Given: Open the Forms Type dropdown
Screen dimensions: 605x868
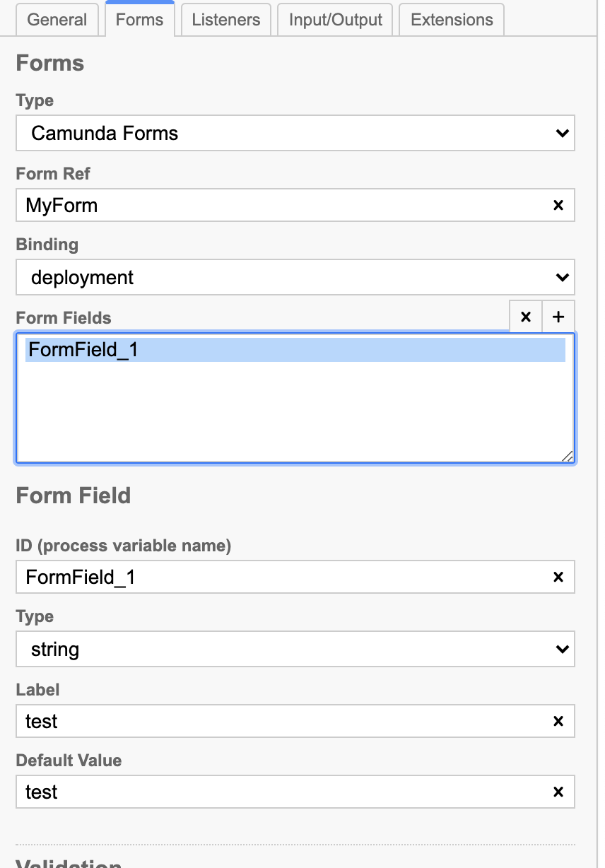Looking at the screenshot, I should point(295,133).
